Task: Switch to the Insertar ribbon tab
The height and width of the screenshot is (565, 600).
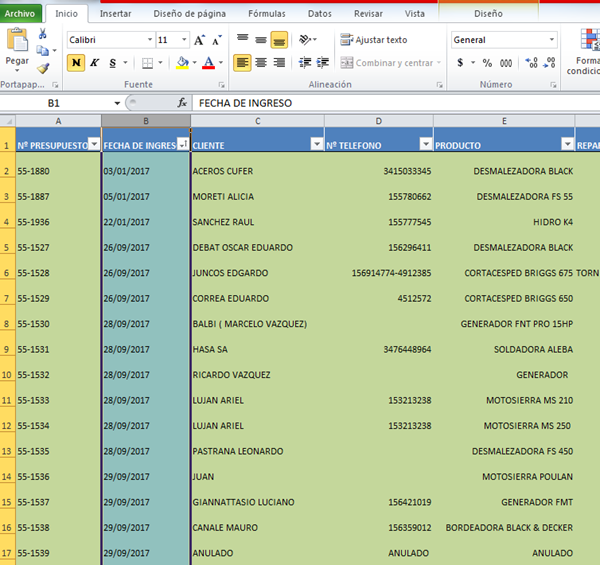Action: [115, 14]
